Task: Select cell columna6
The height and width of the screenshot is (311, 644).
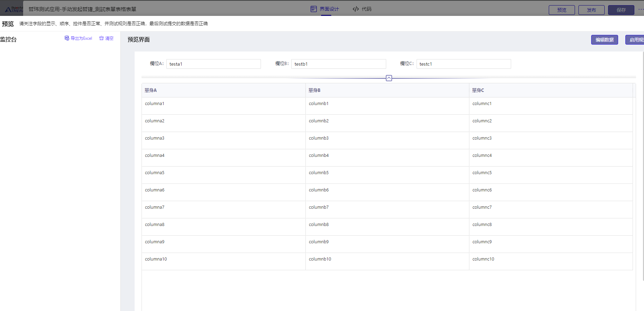Action: tap(224, 192)
